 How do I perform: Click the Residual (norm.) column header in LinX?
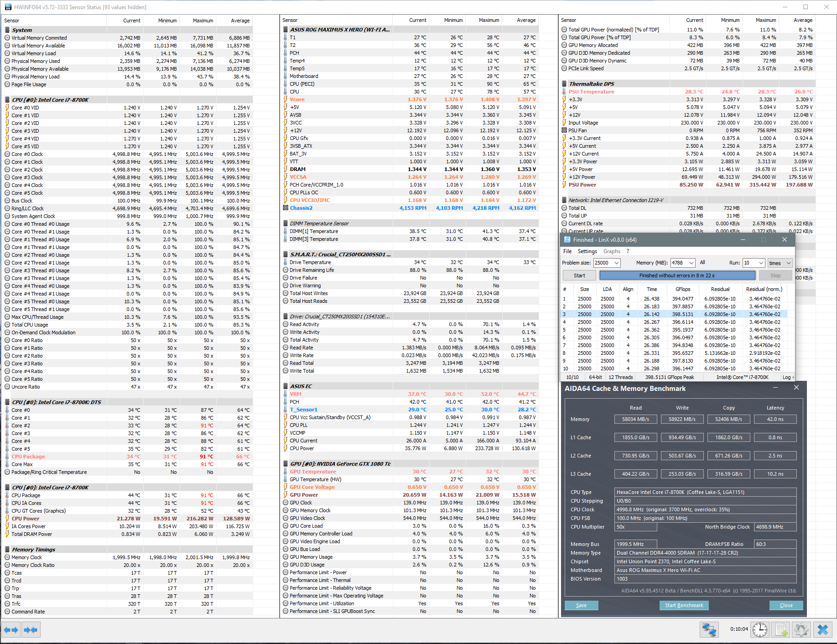tap(764, 289)
